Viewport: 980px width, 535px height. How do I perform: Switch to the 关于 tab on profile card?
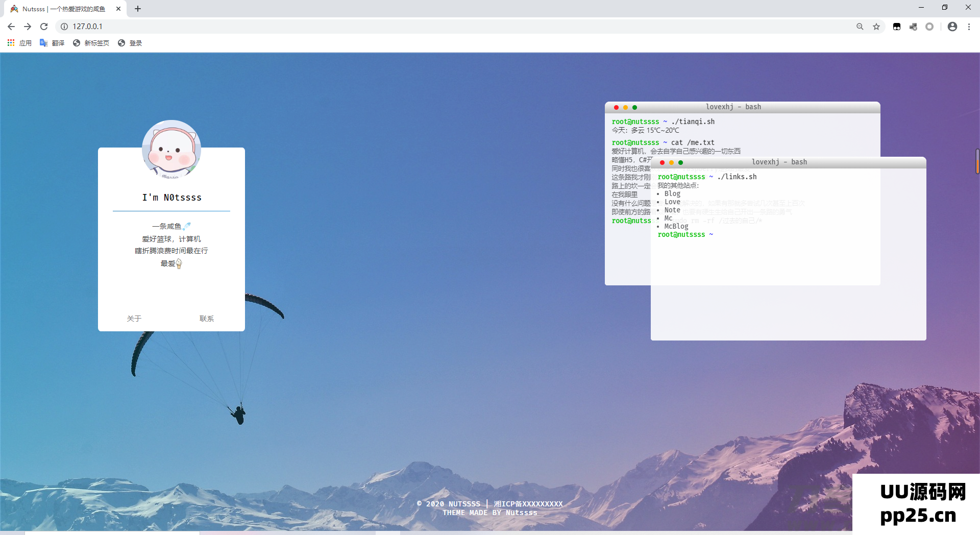point(134,319)
